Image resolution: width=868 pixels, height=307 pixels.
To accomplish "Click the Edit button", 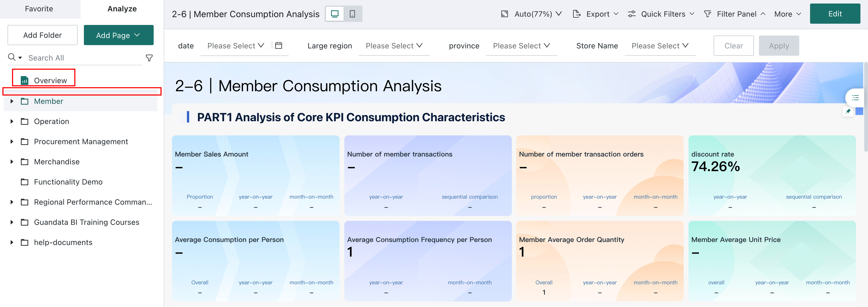I will (835, 14).
